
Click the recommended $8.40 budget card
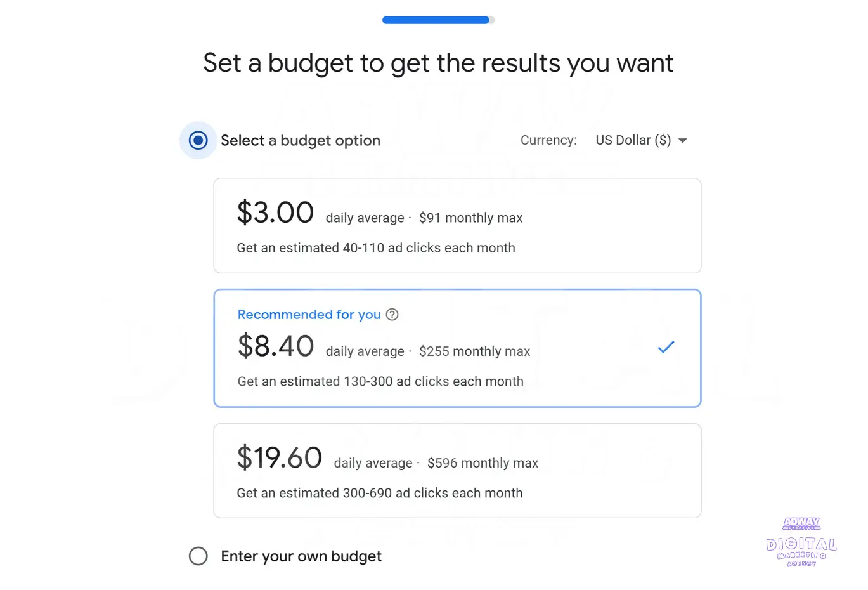(457, 348)
